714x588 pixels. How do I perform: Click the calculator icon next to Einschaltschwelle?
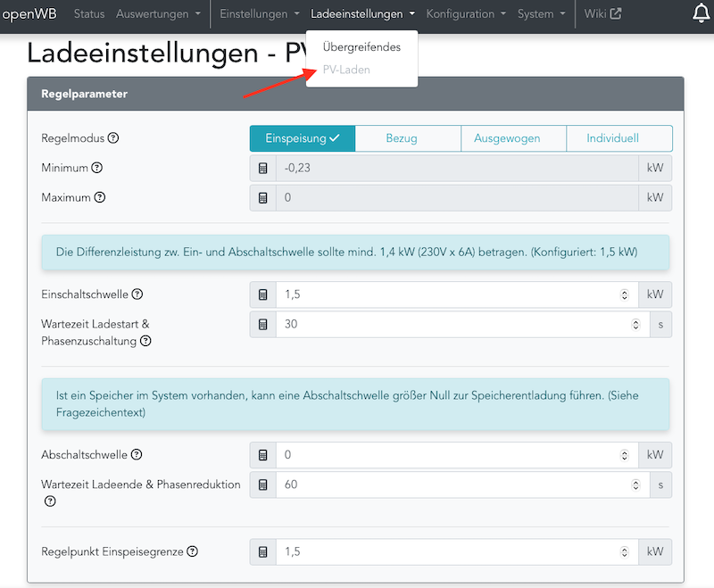(x=262, y=294)
